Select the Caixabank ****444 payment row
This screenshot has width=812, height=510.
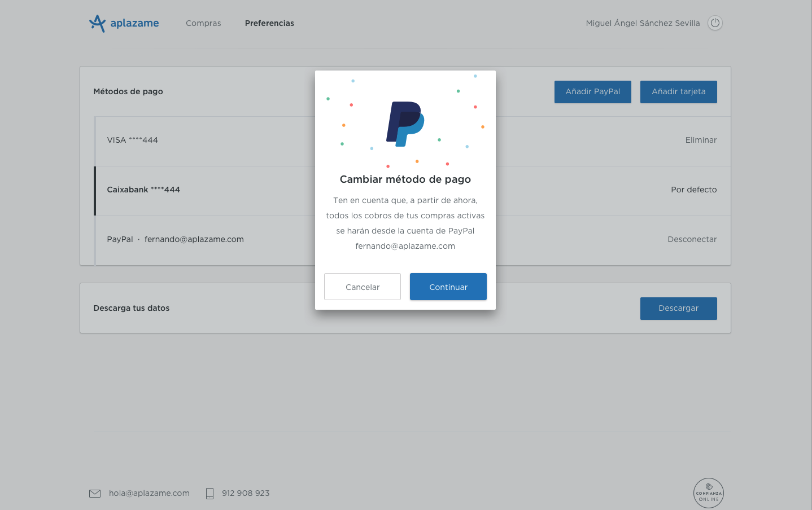(412, 191)
